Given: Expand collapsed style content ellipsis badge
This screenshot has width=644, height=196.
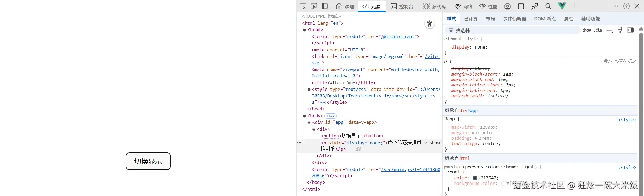Looking at the screenshot, I should click(x=323, y=102).
